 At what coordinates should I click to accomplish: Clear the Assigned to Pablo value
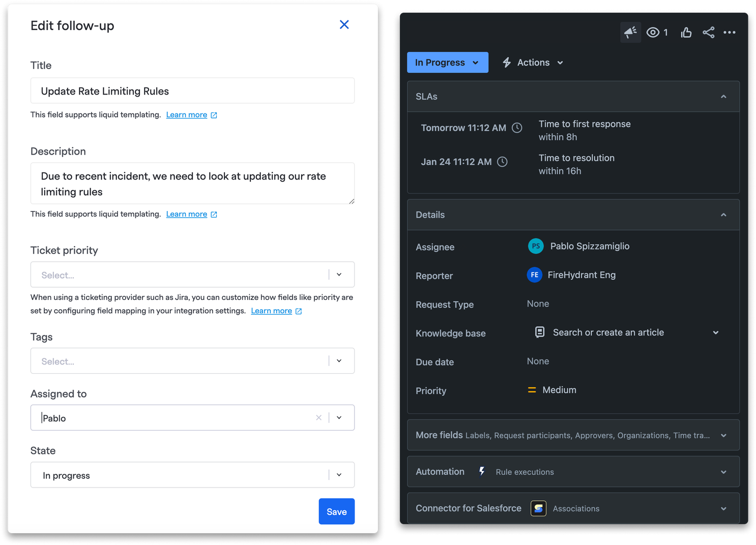(x=318, y=418)
